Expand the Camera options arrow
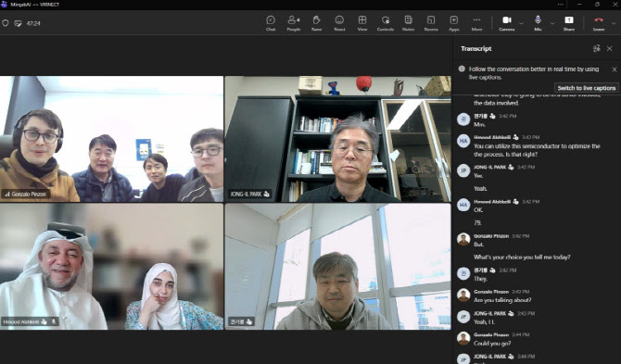 (x=521, y=23)
